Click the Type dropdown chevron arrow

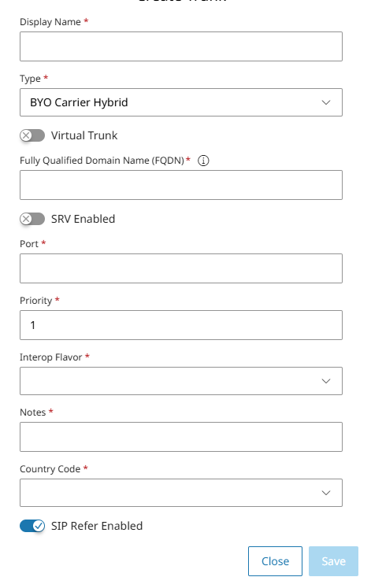click(x=326, y=102)
